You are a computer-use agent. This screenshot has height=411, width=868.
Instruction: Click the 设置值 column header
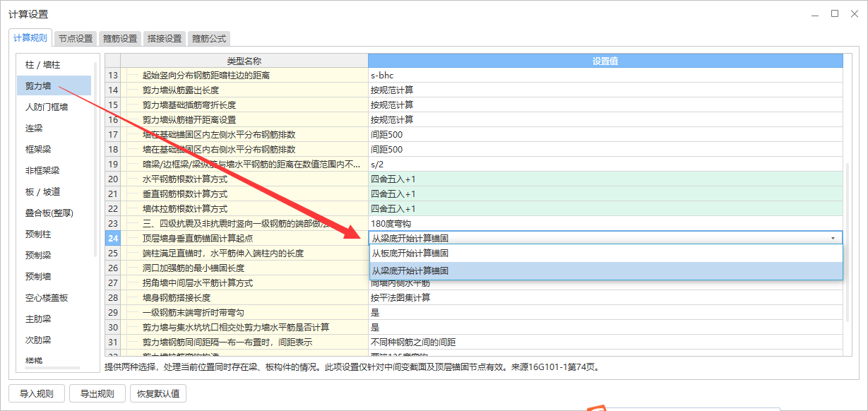tap(605, 61)
